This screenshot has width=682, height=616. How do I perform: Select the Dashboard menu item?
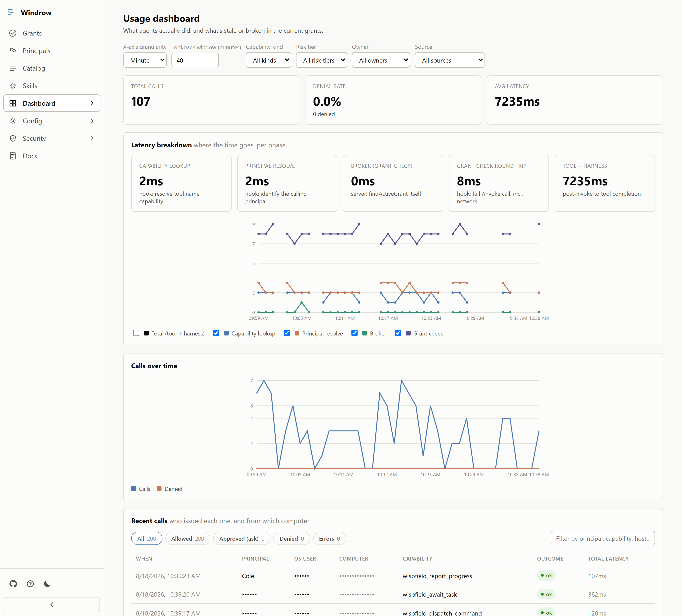(x=52, y=103)
